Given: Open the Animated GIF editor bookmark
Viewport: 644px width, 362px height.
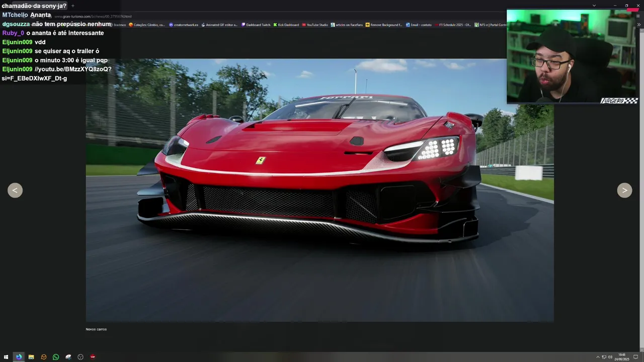Looking at the screenshot, I should [x=219, y=25].
